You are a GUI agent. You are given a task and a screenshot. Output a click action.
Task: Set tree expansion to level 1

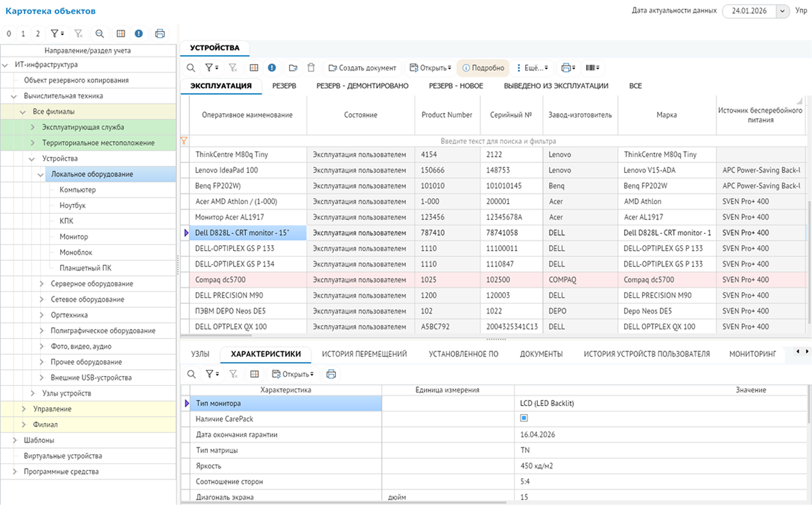point(23,34)
